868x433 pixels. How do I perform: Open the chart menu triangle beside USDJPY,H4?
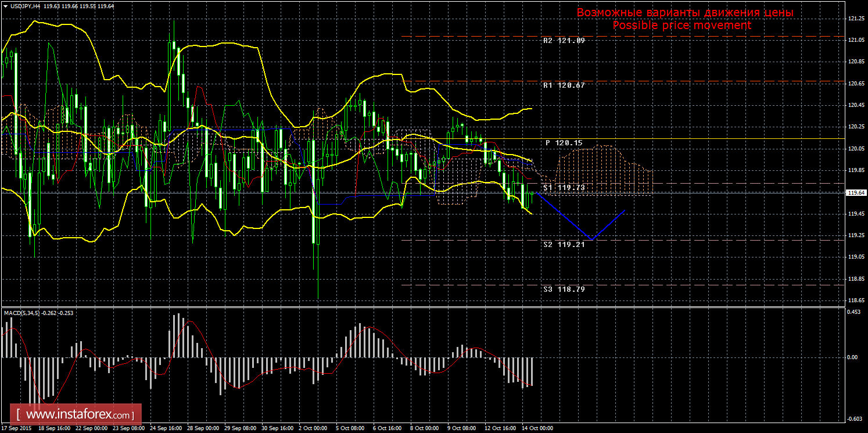coord(5,6)
